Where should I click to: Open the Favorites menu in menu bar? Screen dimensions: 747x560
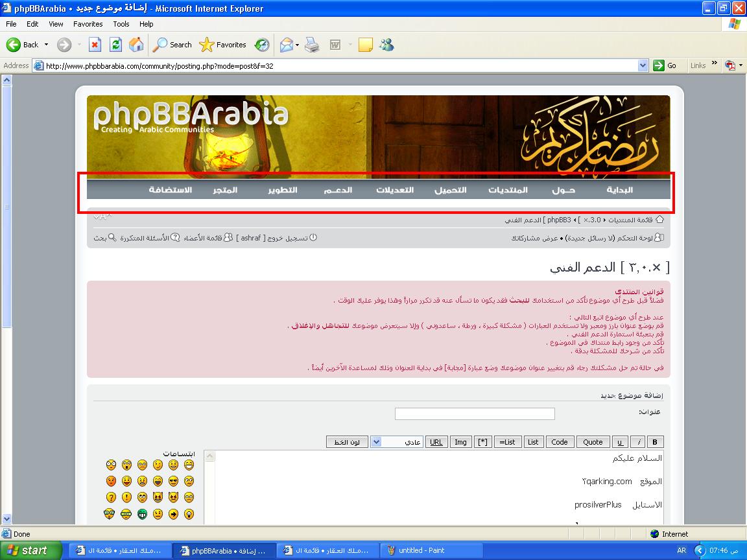tap(88, 24)
